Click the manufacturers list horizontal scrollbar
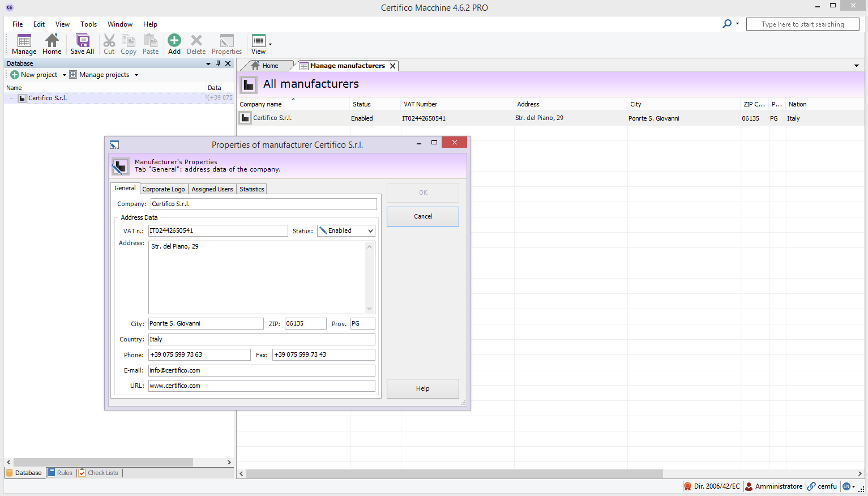Image resolution: width=868 pixels, height=496 pixels. (454, 473)
